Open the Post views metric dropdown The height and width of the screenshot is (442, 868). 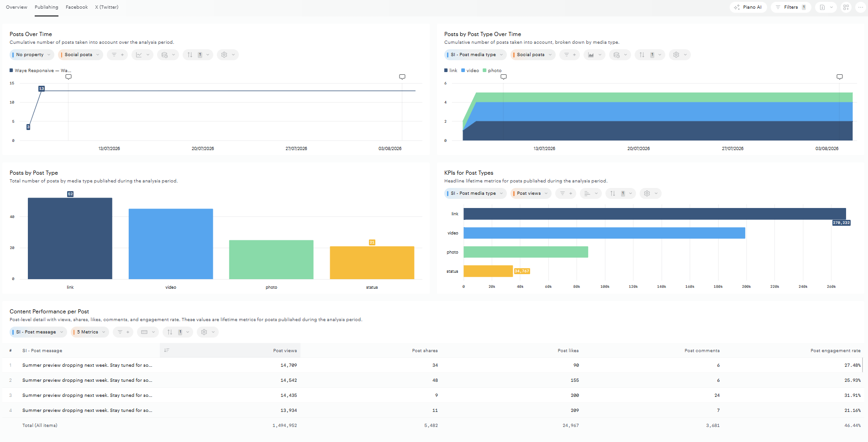pos(531,193)
